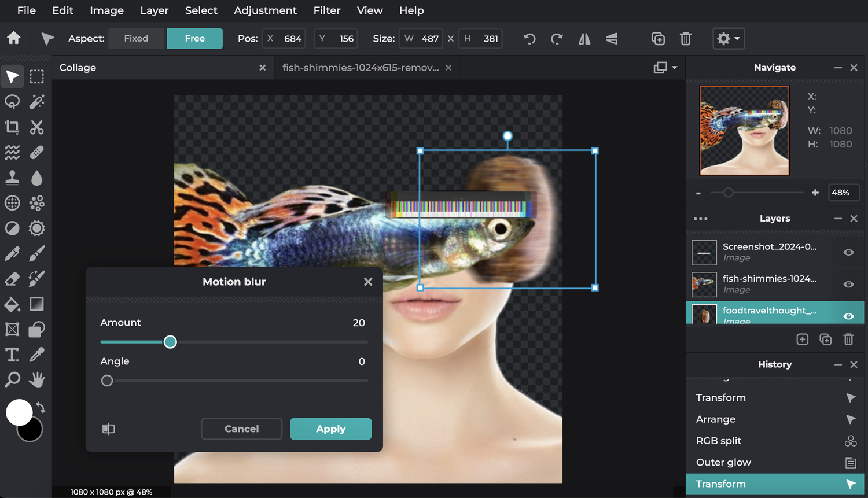868x498 pixels.
Task: Open the Filter menu
Action: point(326,10)
